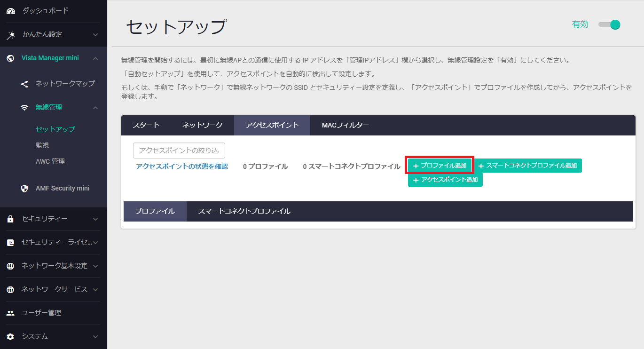Click the AMF Security mini shield icon
This screenshot has width=644, height=349.
(x=24, y=189)
